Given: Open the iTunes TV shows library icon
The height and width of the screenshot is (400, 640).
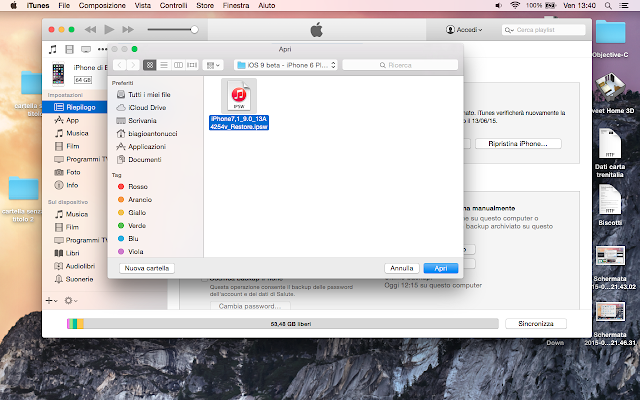Looking at the screenshot, I should (86, 49).
